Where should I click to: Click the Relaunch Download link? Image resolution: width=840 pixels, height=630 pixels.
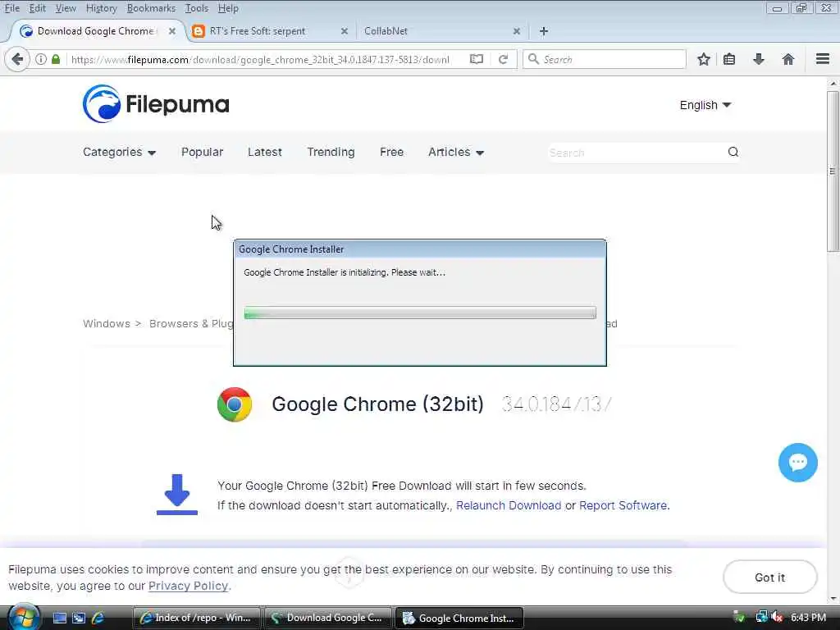pyautogui.click(x=509, y=505)
